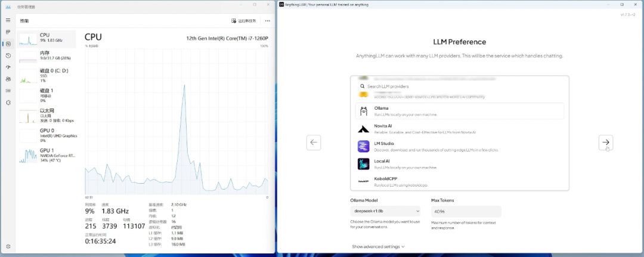
Task: Open Task Manager hamburger navigation menu
Action: coord(8,20)
